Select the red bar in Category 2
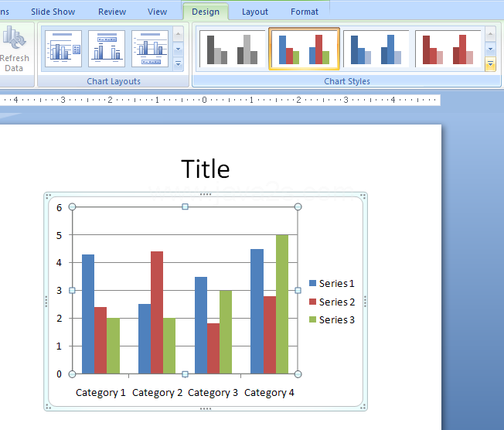 [x=157, y=312]
